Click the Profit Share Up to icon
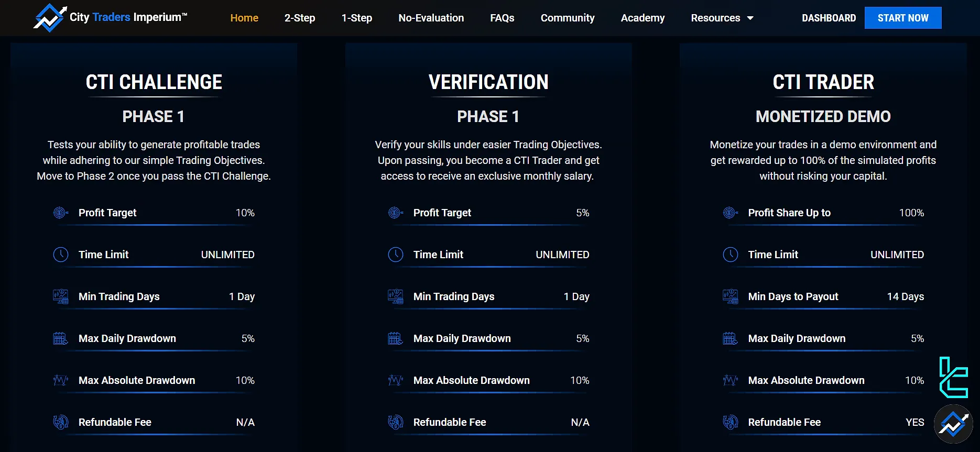This screenshot has height=452, width=980. point(731,213)
